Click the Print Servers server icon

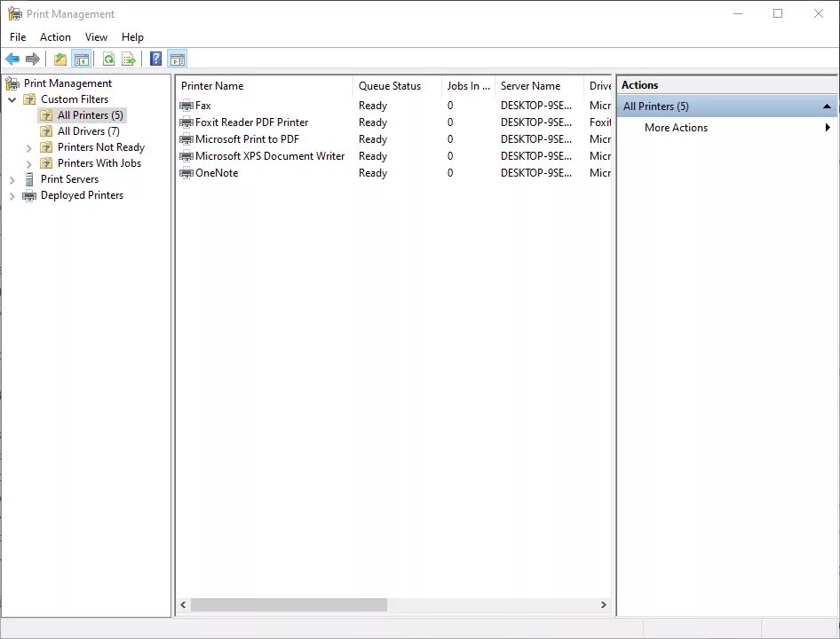tap(29, 179)
